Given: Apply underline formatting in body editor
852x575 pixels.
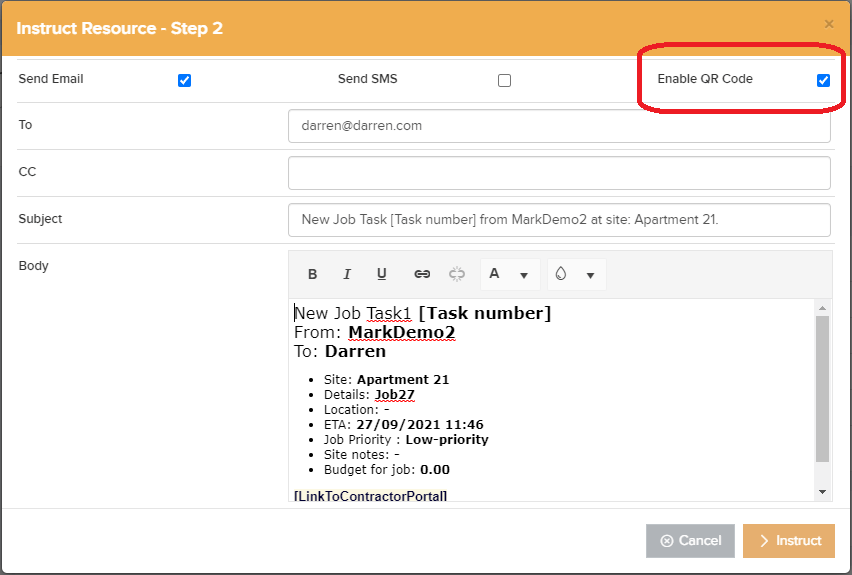Looking at the screenshot, I should click(x=381, y=274).
